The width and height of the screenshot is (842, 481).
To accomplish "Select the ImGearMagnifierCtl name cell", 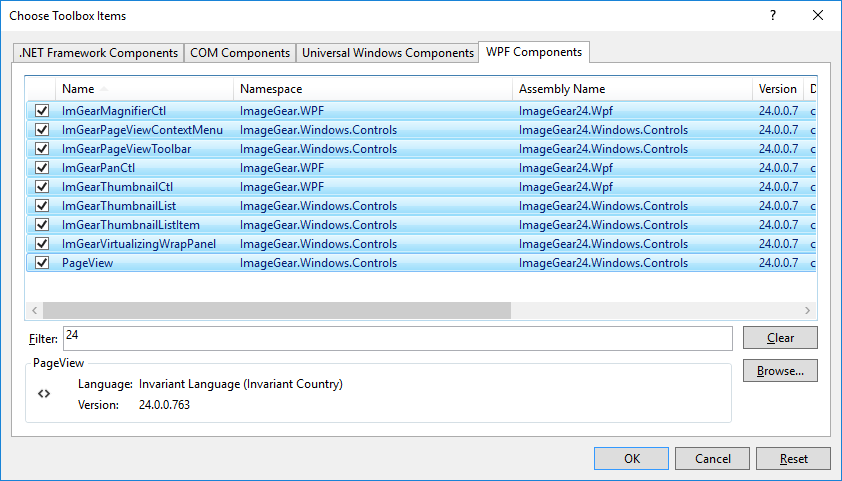I will [114, 111].
